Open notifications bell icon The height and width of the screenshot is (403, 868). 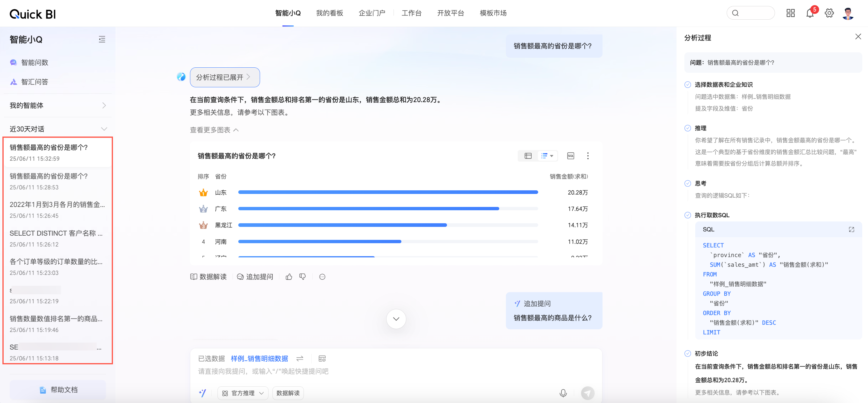tap(810, 13)
